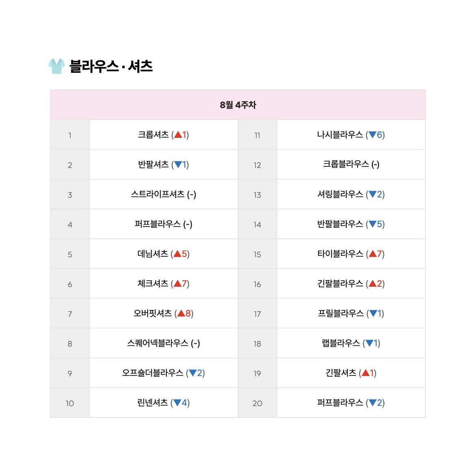This screenshot has height=476, width=476.
Task: Click the red up arrow next to 크롭셔츠
Action: pyautogui.click(x=178, y=135)
